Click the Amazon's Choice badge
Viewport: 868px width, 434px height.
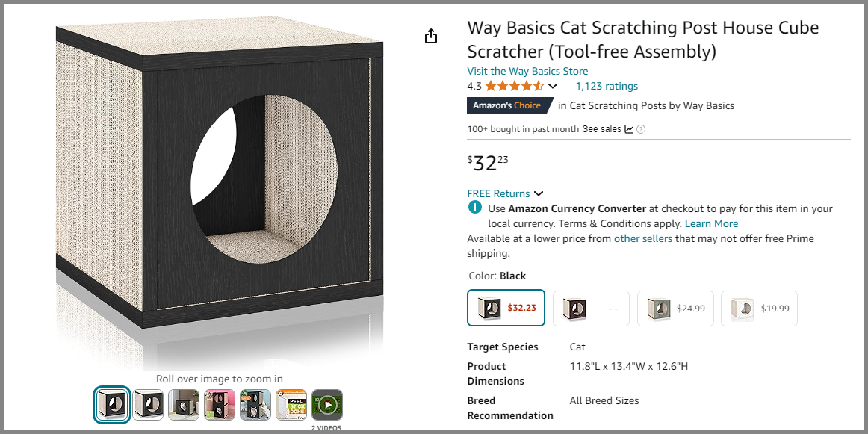[x=509, y=105]
